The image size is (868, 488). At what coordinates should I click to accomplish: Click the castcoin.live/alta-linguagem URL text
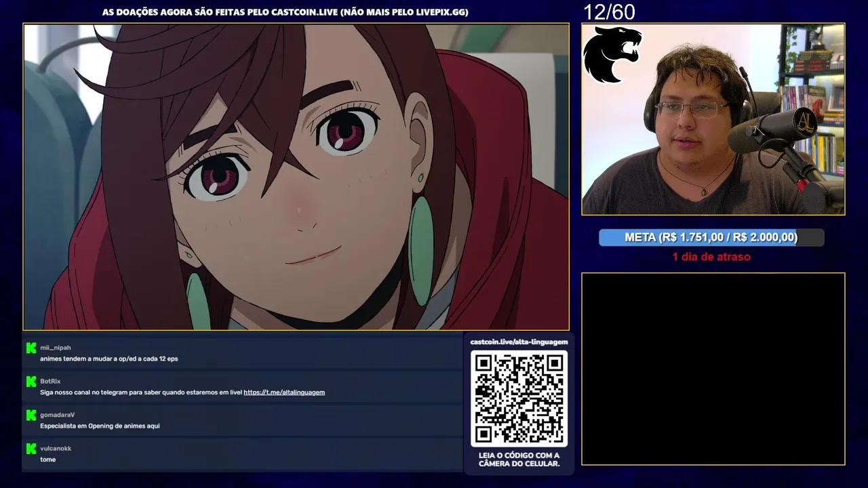click(x=519, y=342)
